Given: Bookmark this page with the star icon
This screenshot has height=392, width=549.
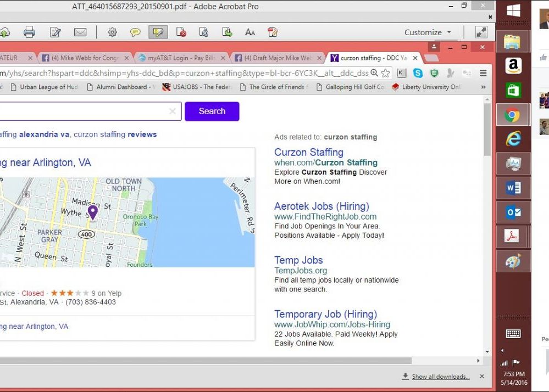Looking at the screenshot, I should click(386, 73).
